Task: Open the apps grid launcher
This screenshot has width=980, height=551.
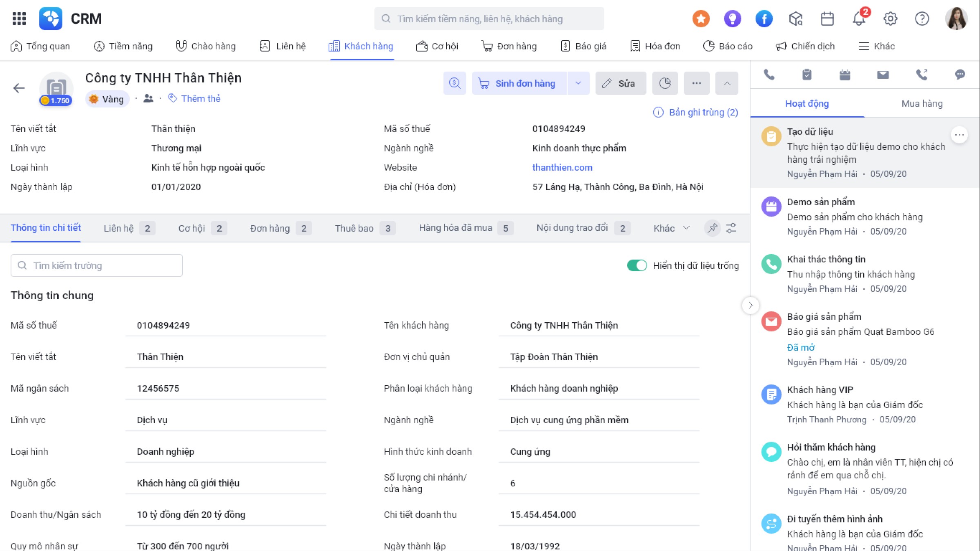Action: [x=19, y=18]
